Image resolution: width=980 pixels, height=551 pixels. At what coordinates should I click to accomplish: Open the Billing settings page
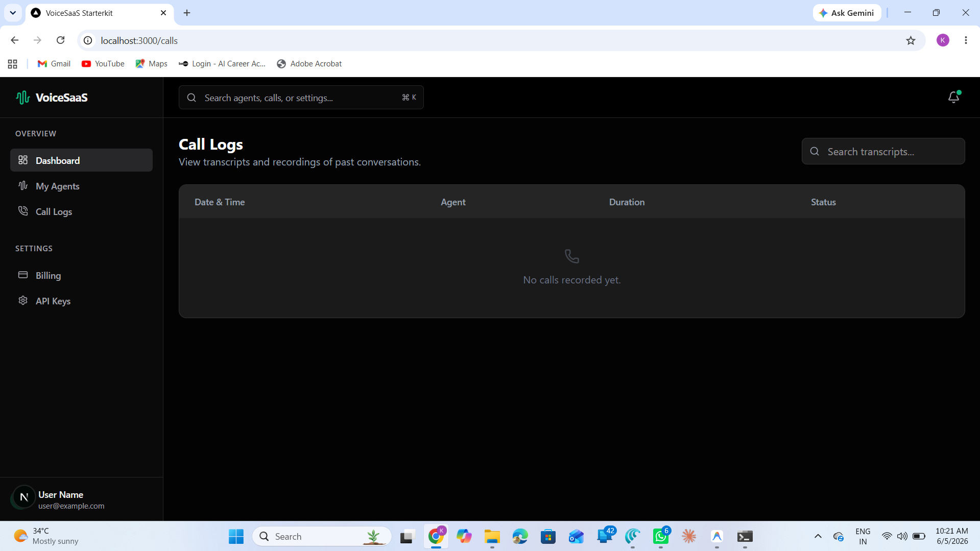81,275
